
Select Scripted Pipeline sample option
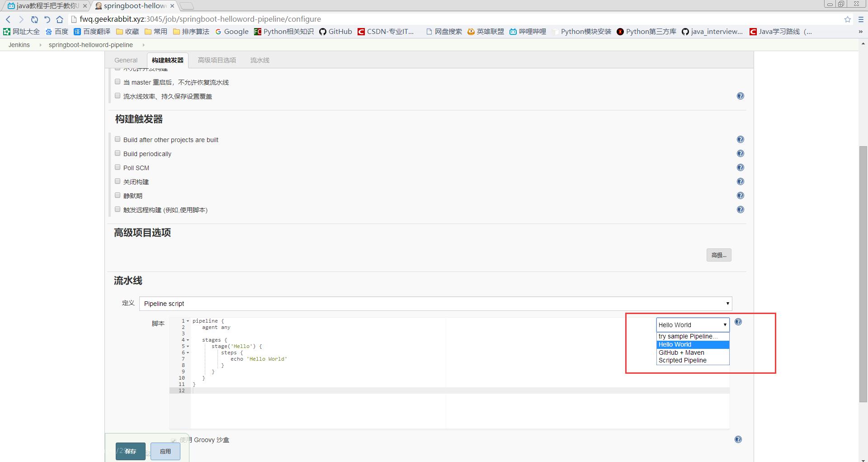coord(693,360)
